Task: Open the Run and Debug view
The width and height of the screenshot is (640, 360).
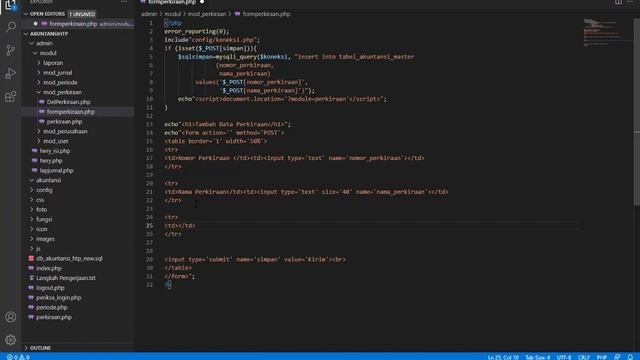Action: pos(11,73)
